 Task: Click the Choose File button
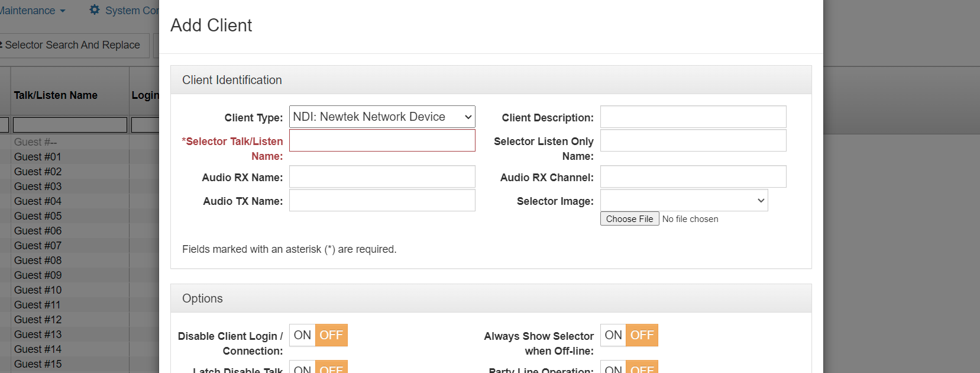point(629,218)
